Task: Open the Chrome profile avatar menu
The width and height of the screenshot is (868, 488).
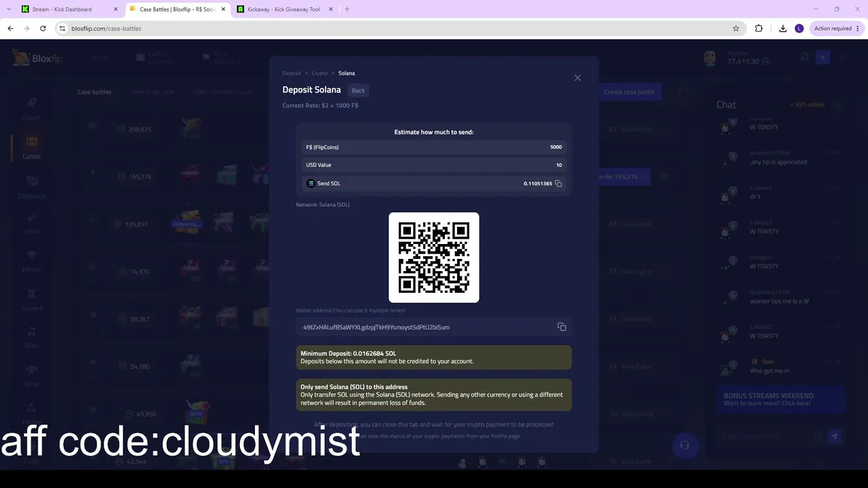Action: pyautogui.click(x=799, y=28)
